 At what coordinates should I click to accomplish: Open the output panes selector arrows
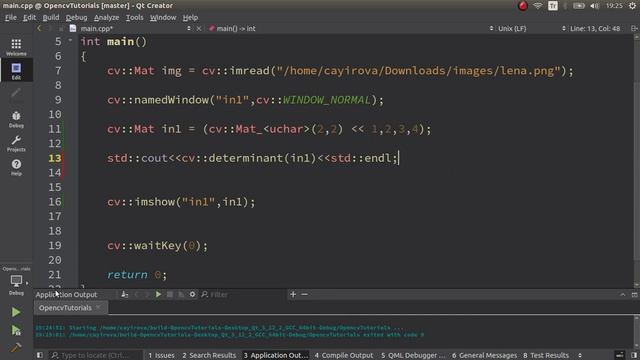tap(580, 355)
